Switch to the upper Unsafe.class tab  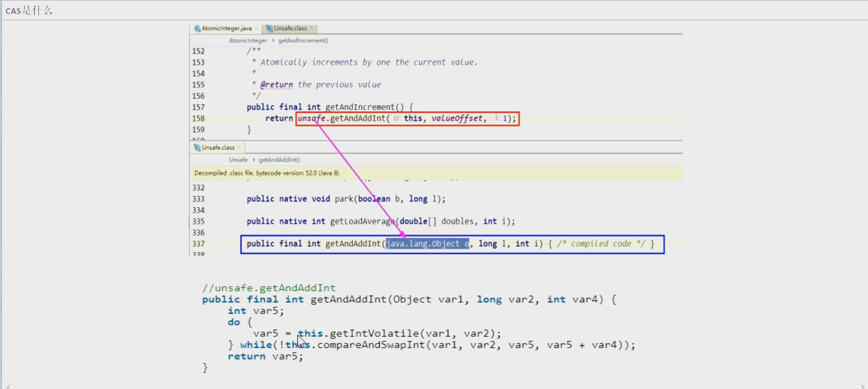click(290, 28)
